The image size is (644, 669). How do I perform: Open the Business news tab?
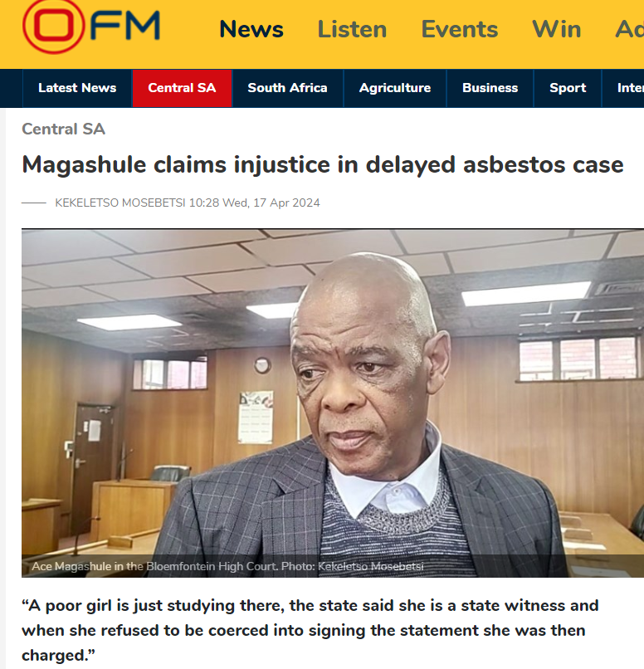(x=490, y=88)
